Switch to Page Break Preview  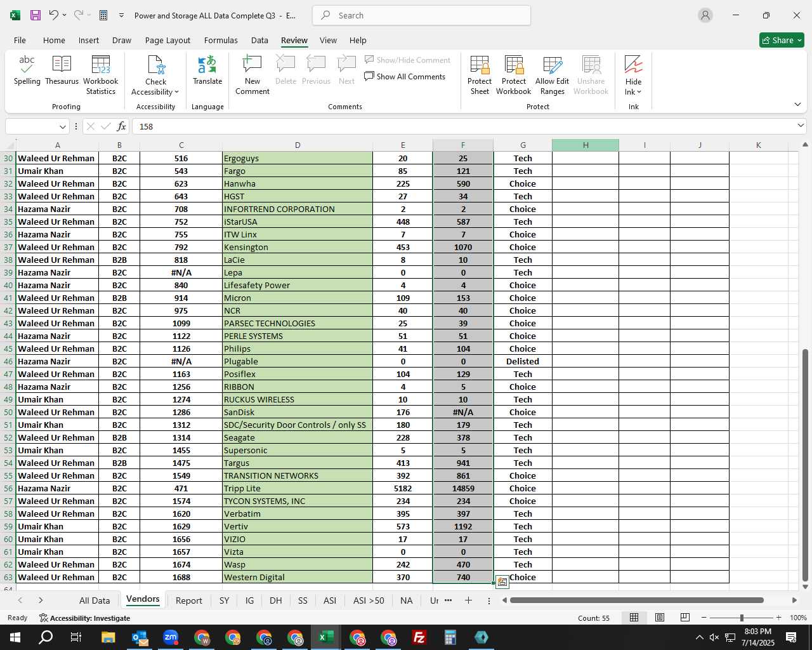pos(684,618)
